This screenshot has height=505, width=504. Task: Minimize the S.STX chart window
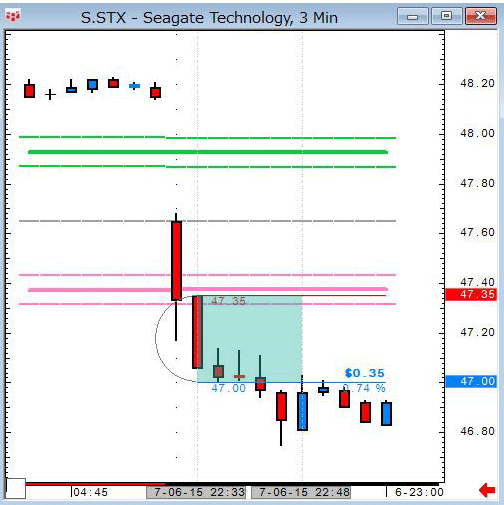[413, 16]
